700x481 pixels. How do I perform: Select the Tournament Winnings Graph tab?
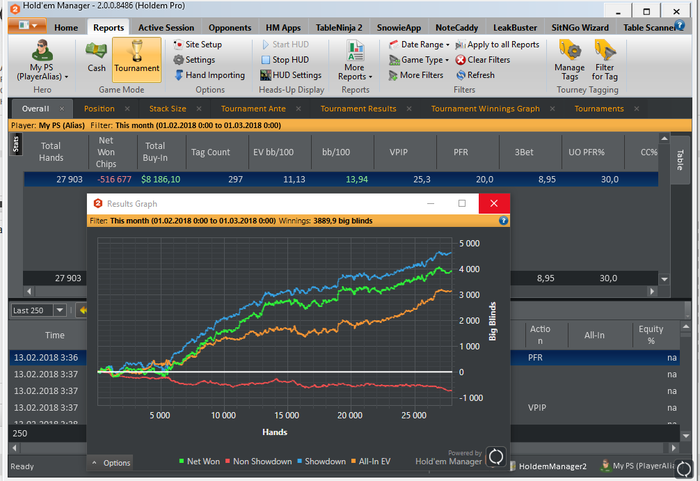tap(485, 109)
